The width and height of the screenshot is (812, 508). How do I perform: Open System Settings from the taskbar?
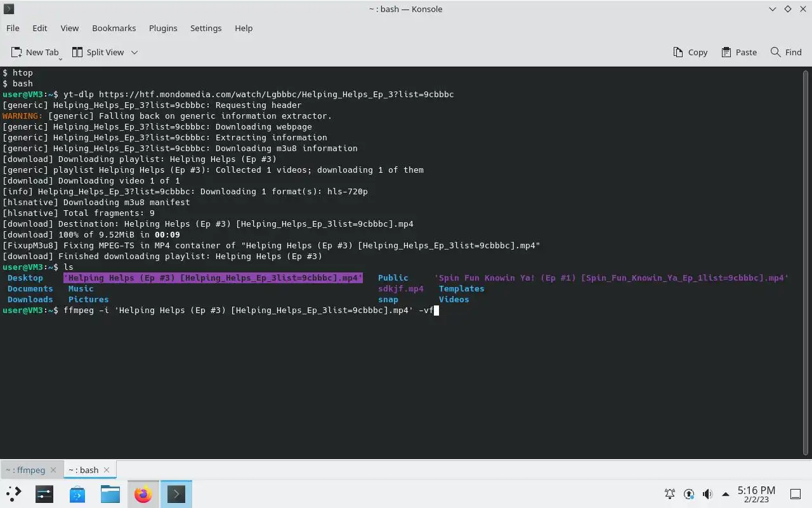[44, 493]
